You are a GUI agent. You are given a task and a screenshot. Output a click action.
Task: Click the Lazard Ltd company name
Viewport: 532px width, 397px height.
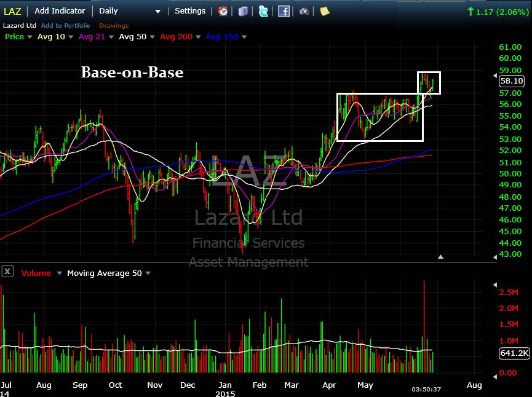click(19, 25)
